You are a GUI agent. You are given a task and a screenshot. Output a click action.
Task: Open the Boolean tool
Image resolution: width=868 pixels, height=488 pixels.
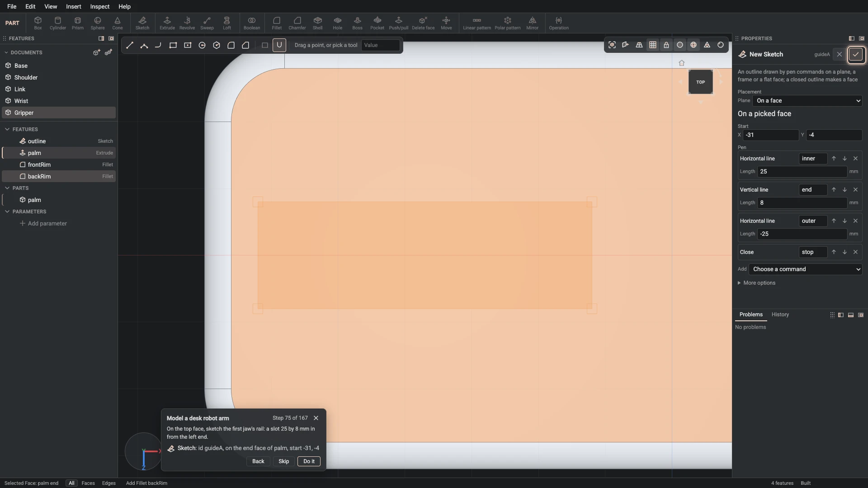tap(252, 23)
